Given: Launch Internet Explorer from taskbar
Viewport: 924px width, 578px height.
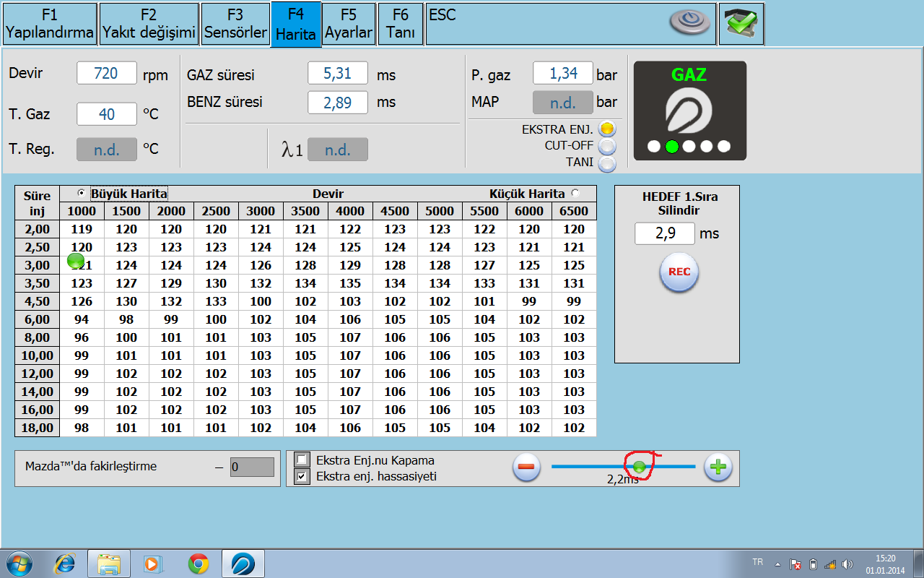Looking at the screenshot, I should pyautogui.click(x=66, y=564).
